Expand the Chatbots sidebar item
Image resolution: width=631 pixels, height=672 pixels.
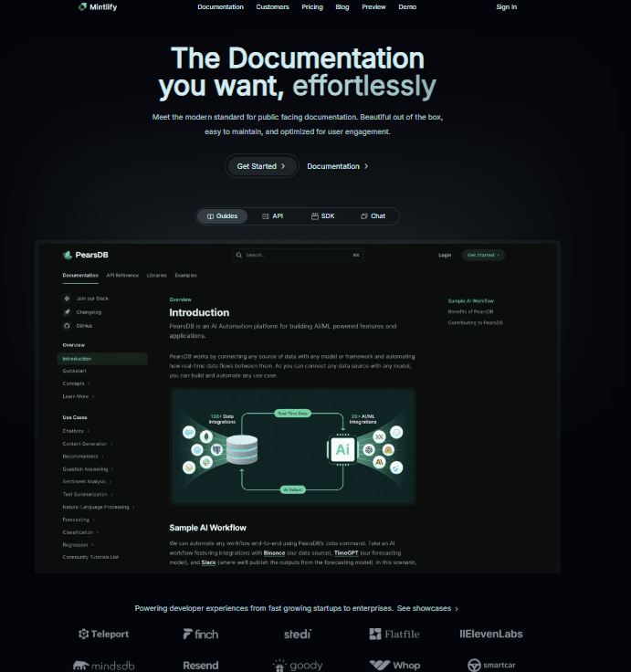(x=76, y=431)
